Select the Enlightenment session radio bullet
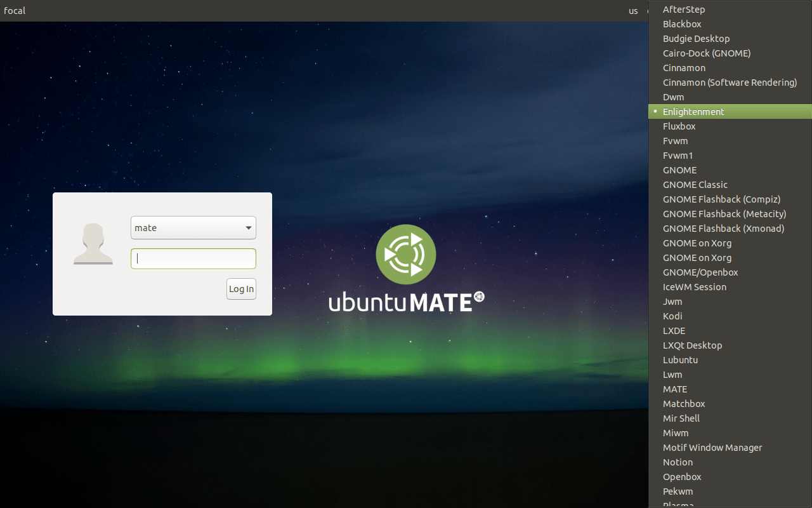 [x=654, y=111]
